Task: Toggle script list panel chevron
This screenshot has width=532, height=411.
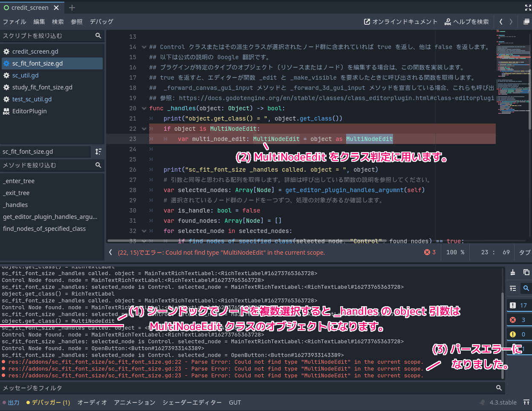Action: [110, 252]
